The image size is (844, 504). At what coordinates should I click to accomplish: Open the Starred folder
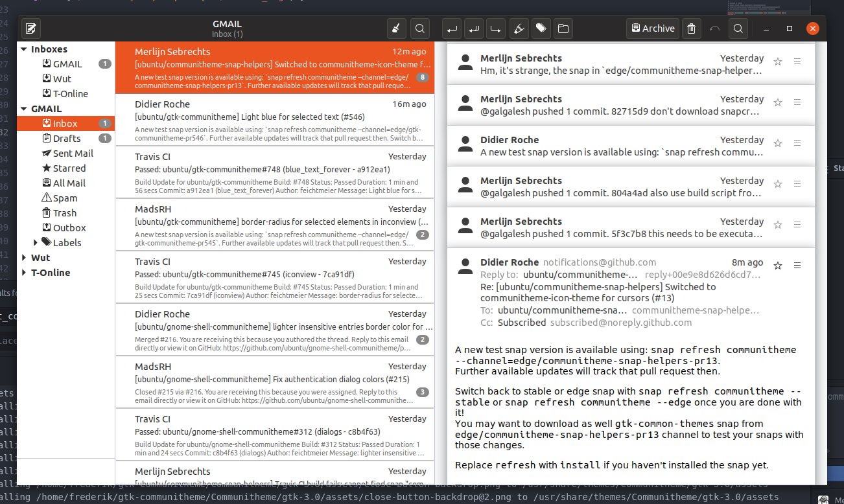coord(65,168)
